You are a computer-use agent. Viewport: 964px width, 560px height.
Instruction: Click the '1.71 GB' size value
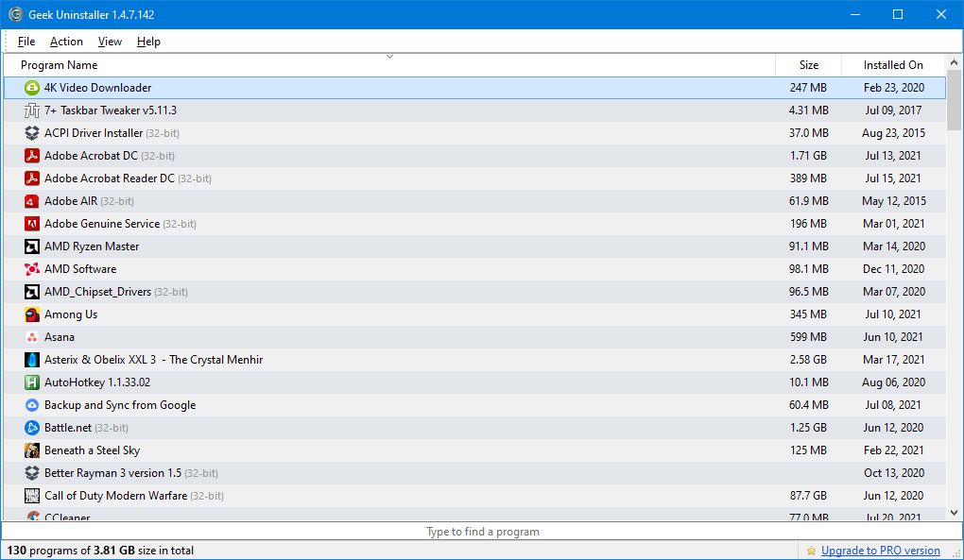(808, 156)
